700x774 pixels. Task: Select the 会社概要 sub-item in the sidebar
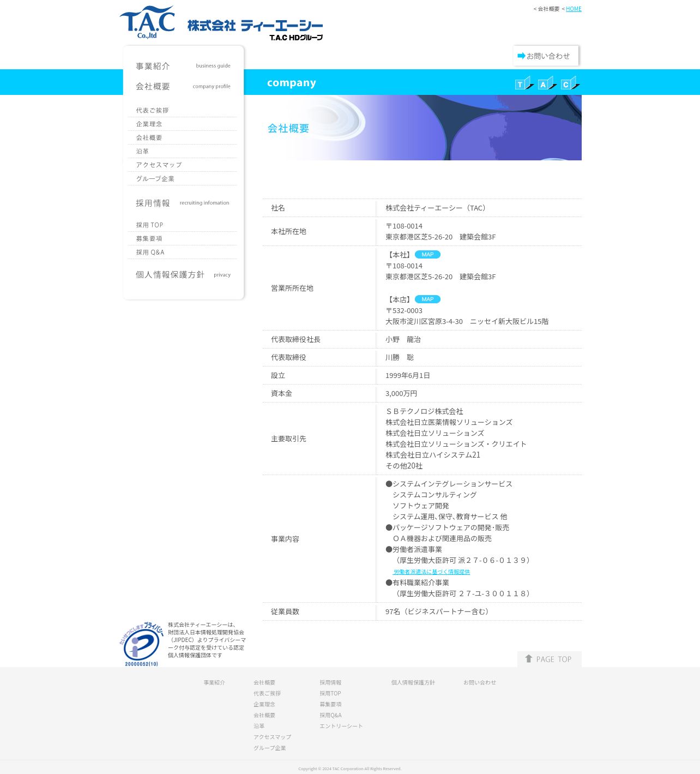tap(183, 137)
